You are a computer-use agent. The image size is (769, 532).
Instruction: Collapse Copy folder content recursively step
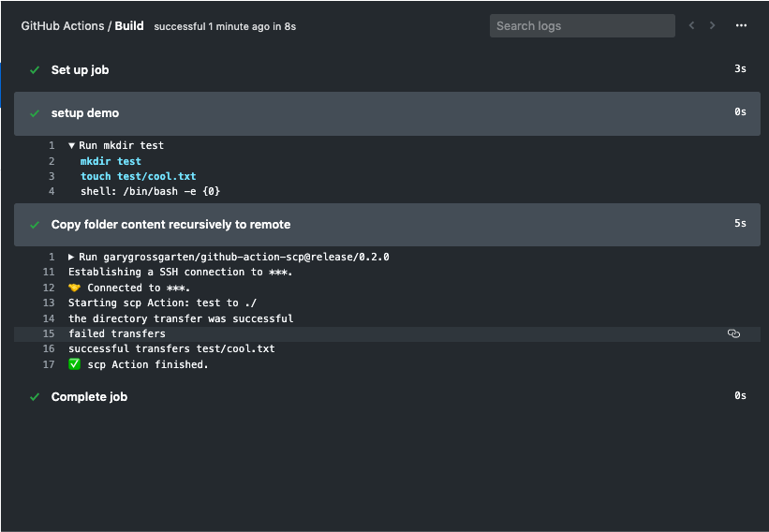387,225
